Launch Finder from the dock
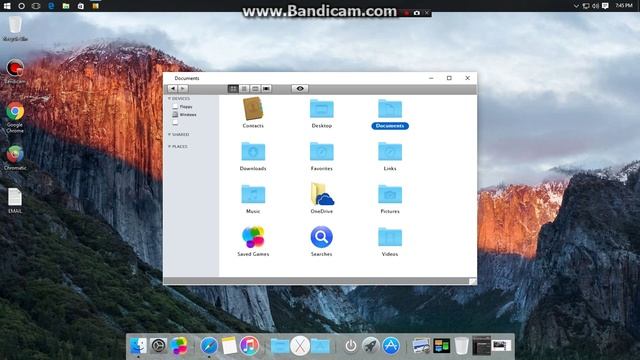This screenshot has height=360, width=640. [x=138, y=346]
